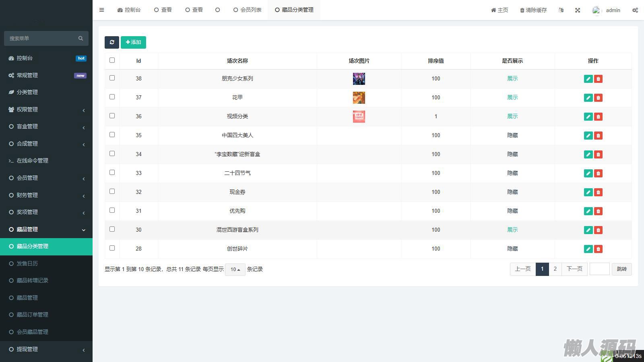644x362 pixels.
Task: Click the page number jump input field
Action: [x=599, y=269]
